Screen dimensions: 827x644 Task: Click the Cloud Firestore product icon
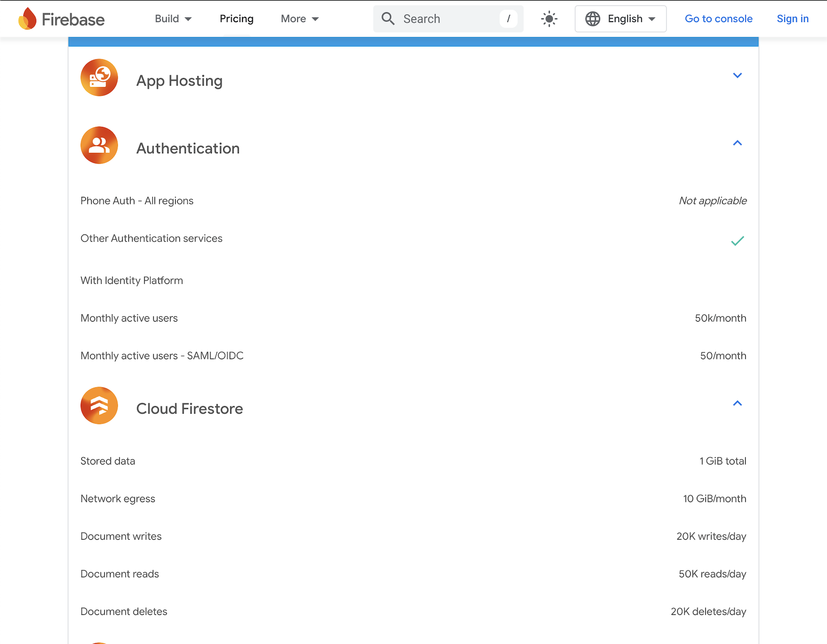[99, 406]
